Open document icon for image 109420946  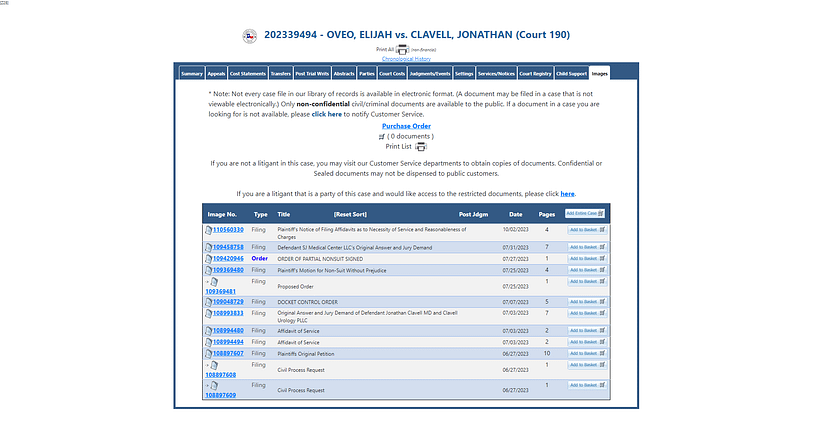click(x=208, y=259)
